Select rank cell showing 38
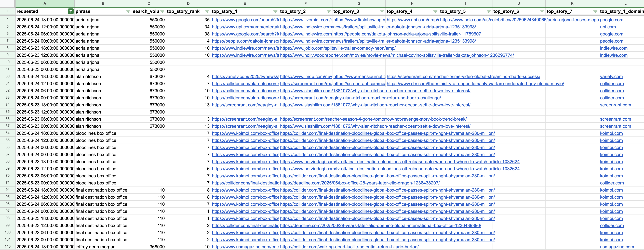 [x=188, y=34]
